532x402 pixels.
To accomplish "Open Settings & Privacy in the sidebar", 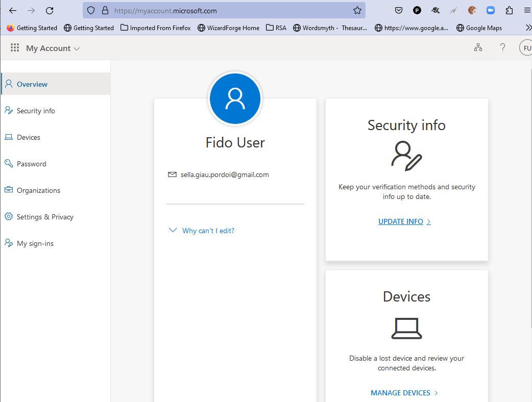I will tap(56, 217).
